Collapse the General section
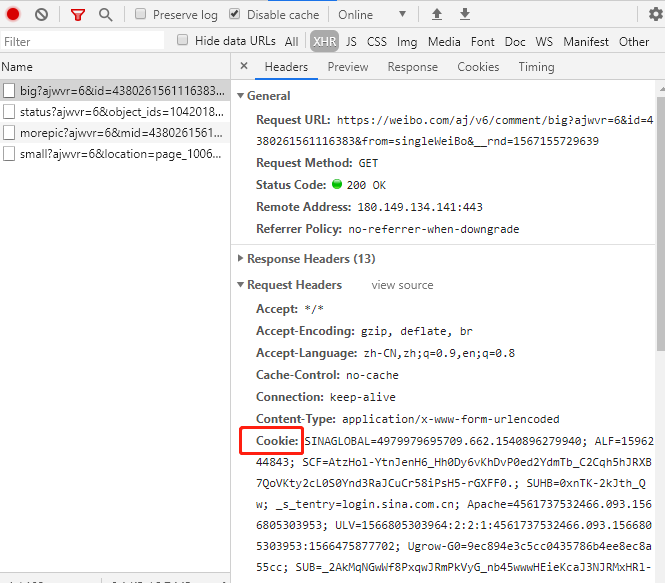This screenshot has width=665, height=583. [240, 96]
